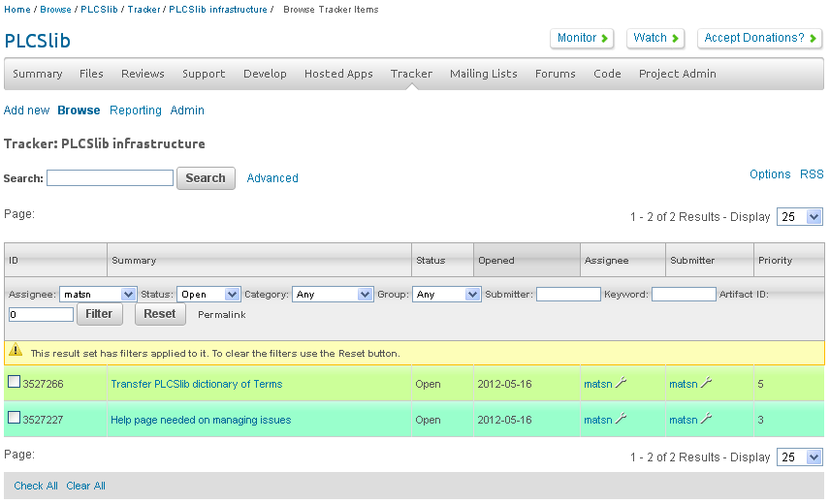
Task: Click wrench icon beside submitter matsn in row 3527227
Action: [706, 419]
